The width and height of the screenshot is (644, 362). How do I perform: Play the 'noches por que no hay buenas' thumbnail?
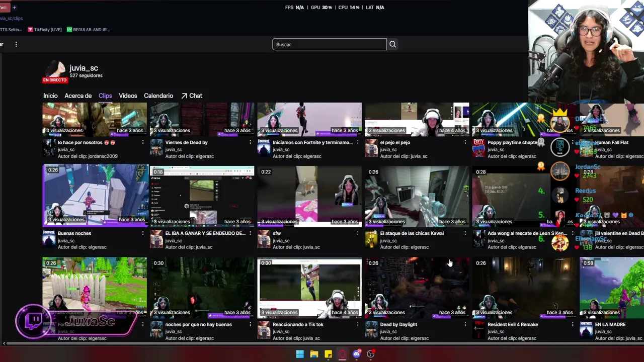[x=202, y=287]
